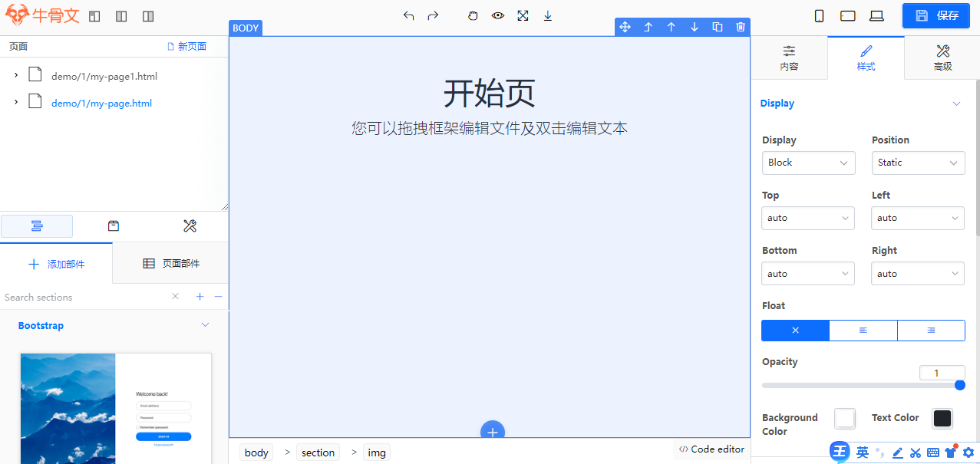Expand demo/1/my-page1.html tree item
This screenshot has height=464, width=980.
tap(15, 75)
